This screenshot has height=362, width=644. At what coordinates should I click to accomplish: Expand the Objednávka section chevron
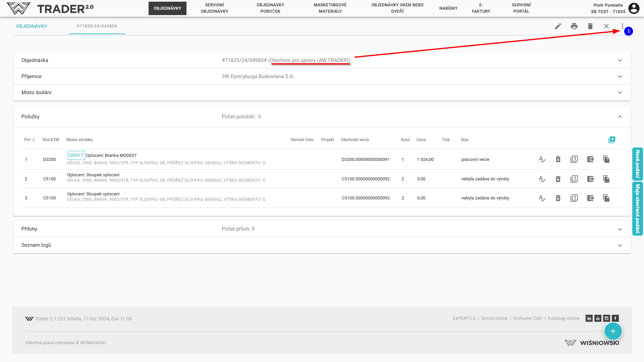coord(620,61)
